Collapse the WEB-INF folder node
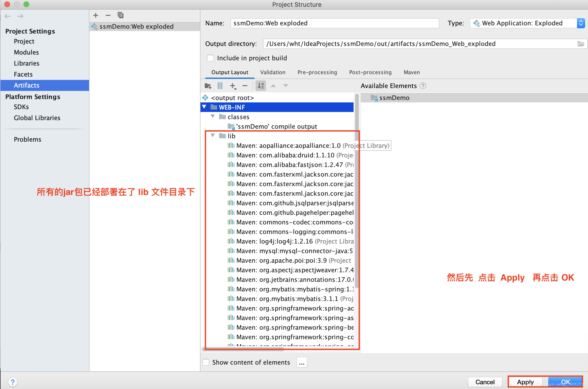The width and height of the screenshot is (588, 389). (204, 107)
